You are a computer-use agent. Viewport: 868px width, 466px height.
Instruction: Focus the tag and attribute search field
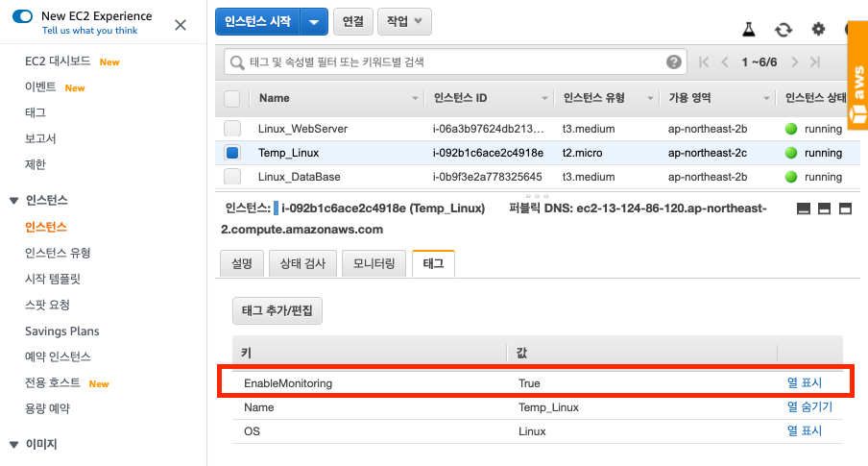click(x=454, y=62)
